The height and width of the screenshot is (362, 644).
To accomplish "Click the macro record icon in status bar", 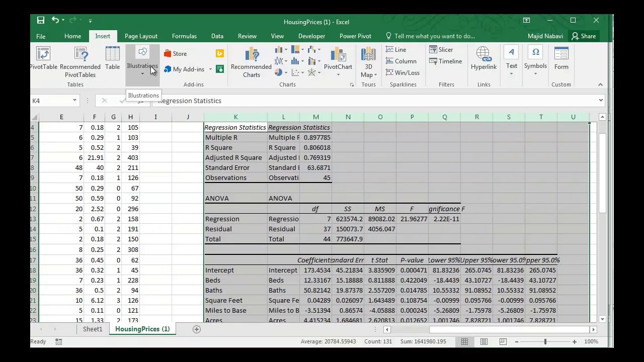I will pos(58,342).
